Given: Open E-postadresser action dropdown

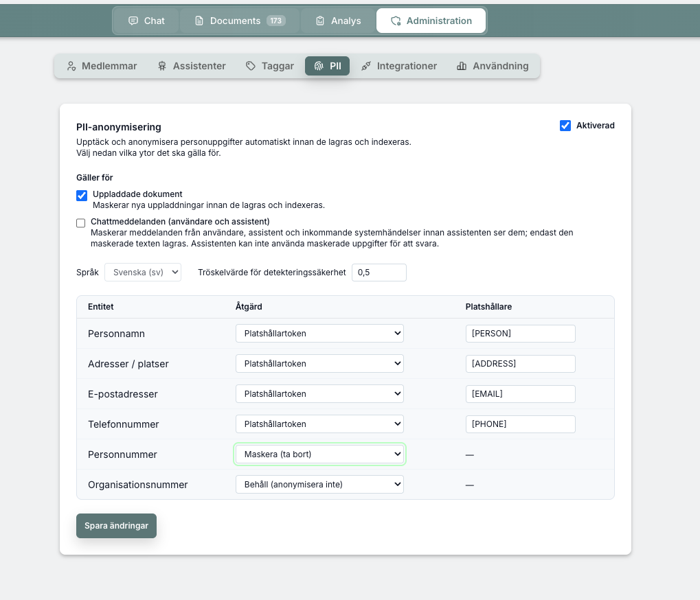Looking at the screenshot, I should tap(319, 394).
